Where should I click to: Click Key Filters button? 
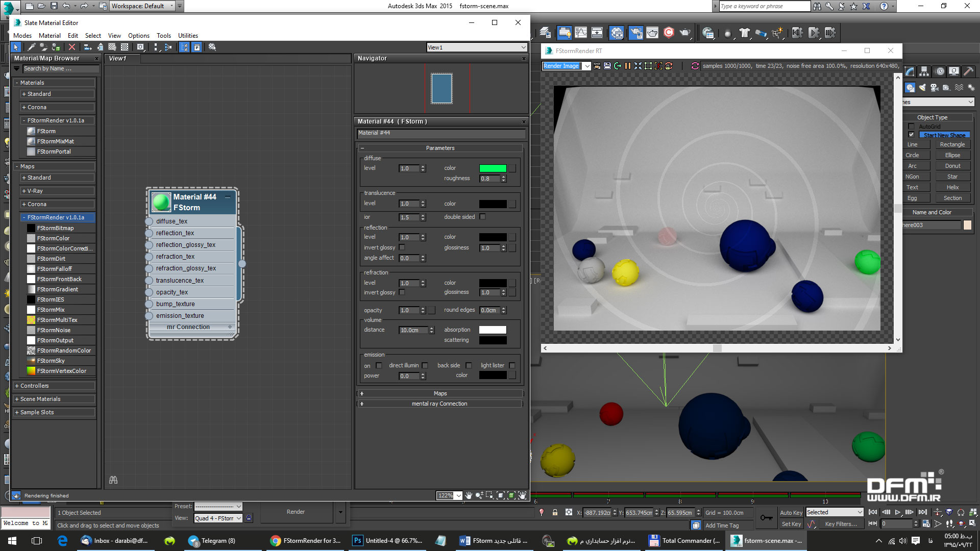pyautogui.click(x=841, y=524)
